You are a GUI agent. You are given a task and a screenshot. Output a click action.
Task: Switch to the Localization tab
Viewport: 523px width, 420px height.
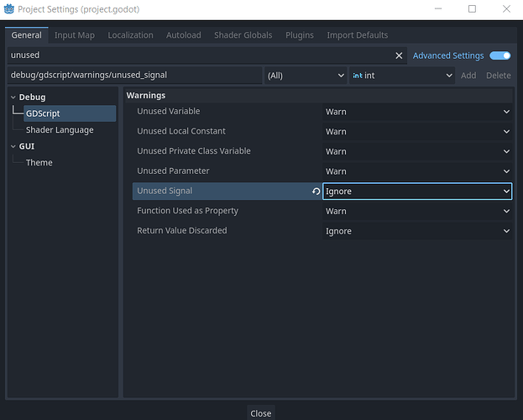coord(130,35)
